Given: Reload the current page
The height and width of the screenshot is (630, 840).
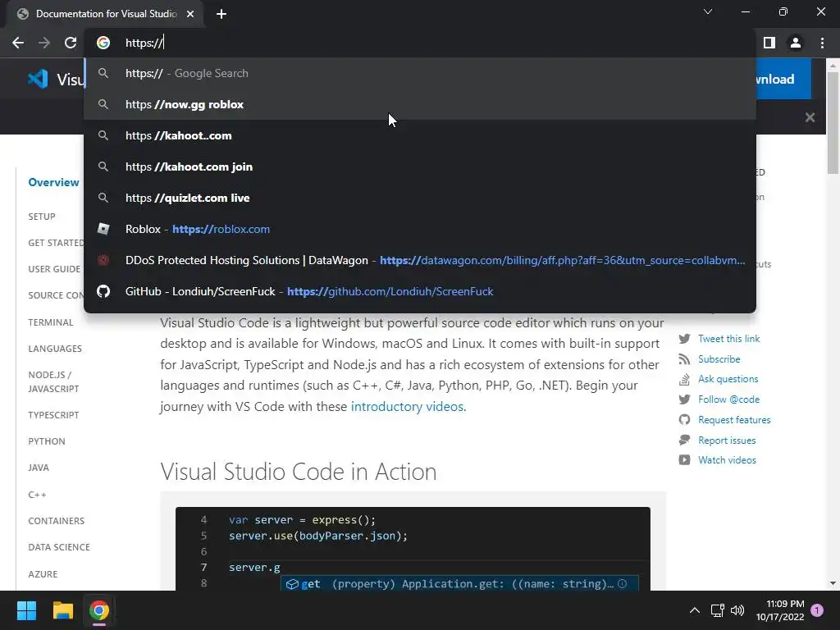Looking at the screenshot, I should coord(71,43).
